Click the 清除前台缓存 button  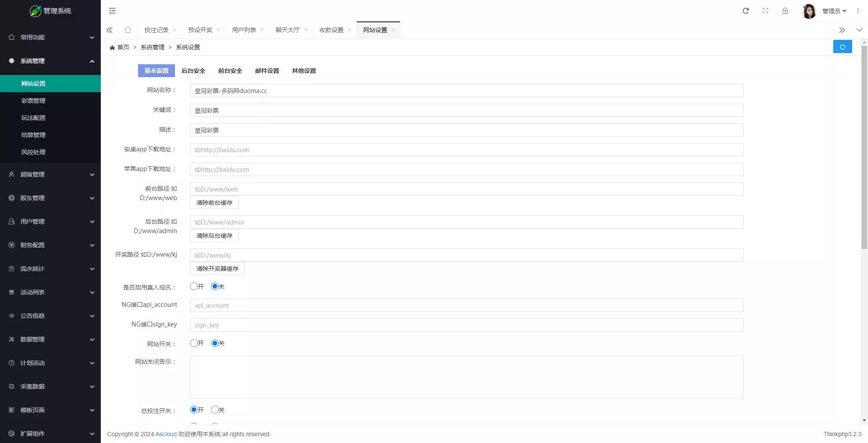click(214, 202)
